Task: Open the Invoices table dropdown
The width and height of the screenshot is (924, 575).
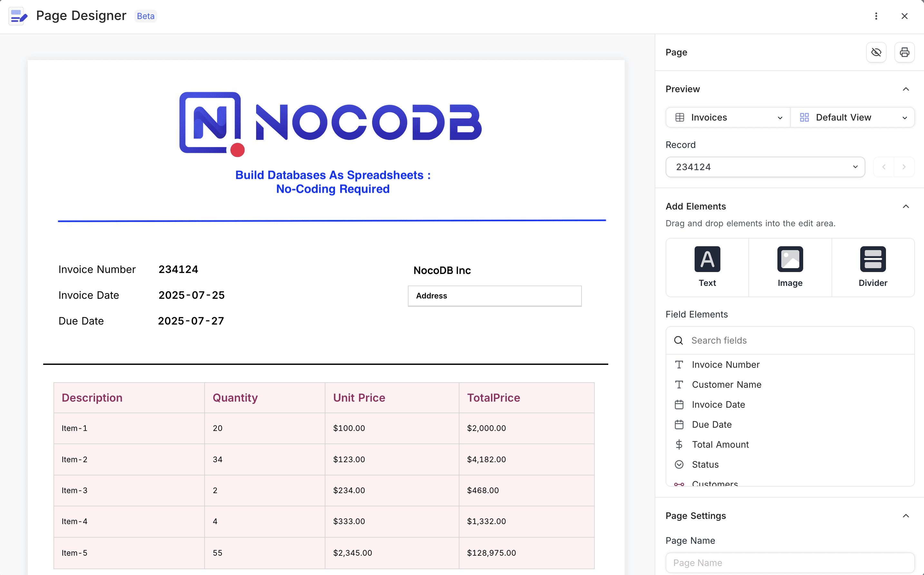Action: click(x=728, y=118)
